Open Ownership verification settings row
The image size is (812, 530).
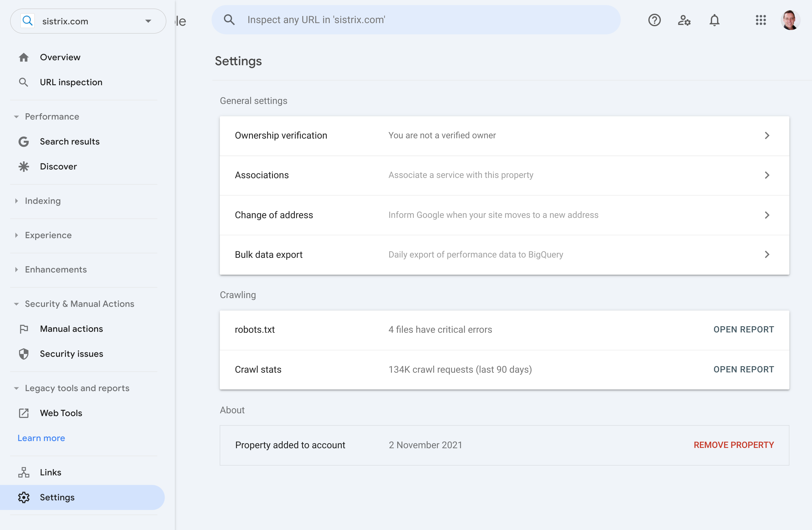[504, 136]
